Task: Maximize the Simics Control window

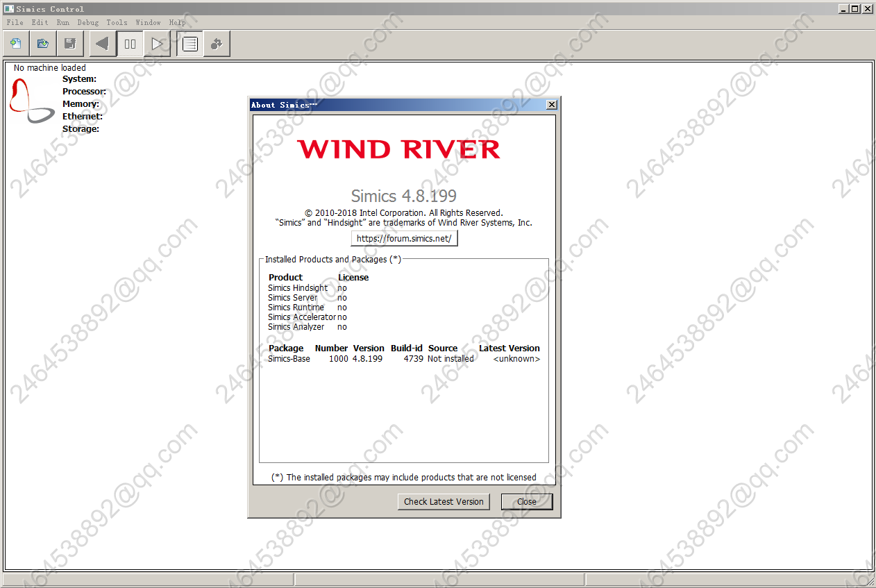Action: pyautogui.click(x=854, y=8)
